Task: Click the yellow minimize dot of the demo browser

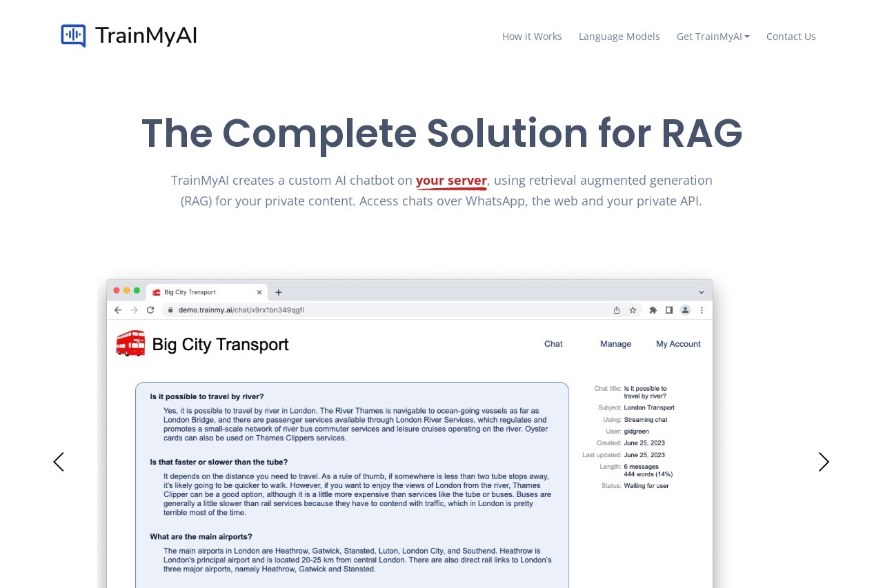Action: (127, 290)
